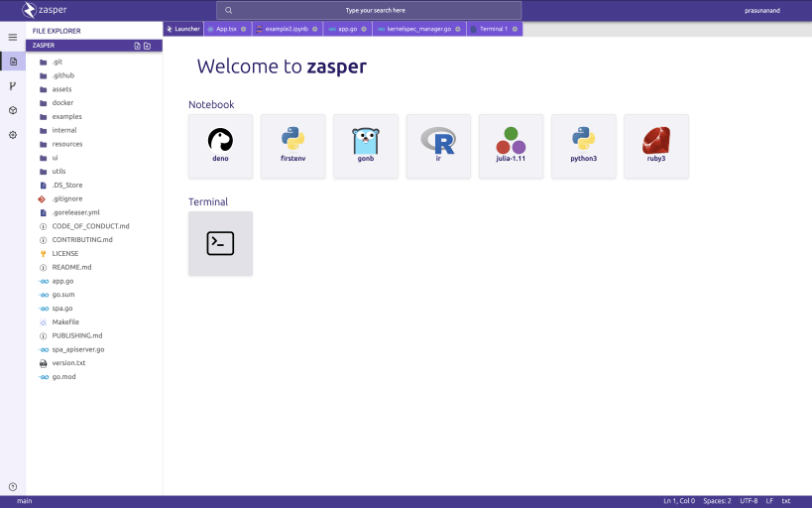The width and height of the screenshot is (812, 508).
Task: Click the help question mark icon
Action: (x=13, y=487)
